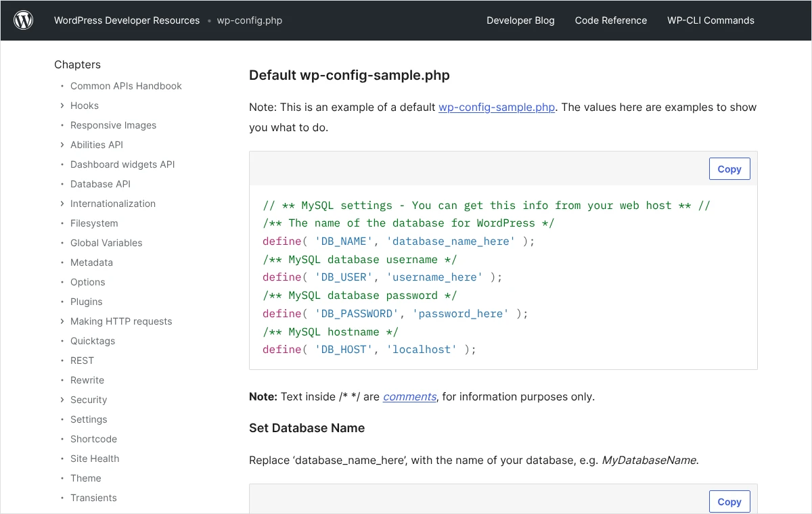Viewport: 812px width, 514px height.
Task: Select Dashboard widgets API in Chapters
Action: click(x=122, y=164)
